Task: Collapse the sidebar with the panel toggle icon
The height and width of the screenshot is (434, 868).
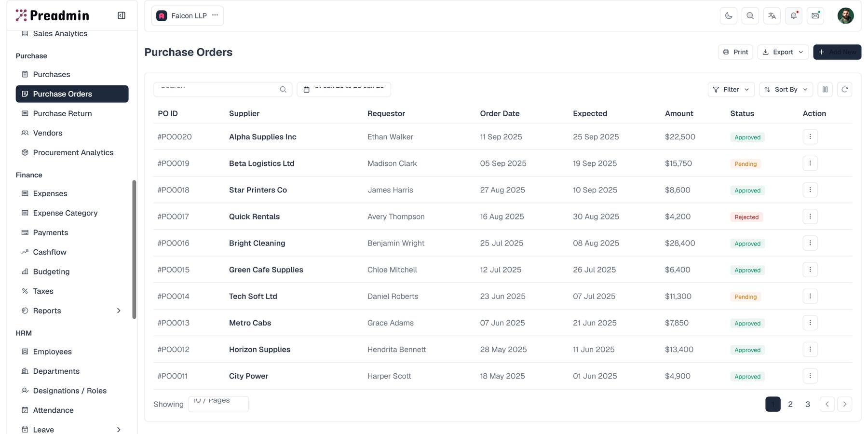Action: pyautogui.click(x=122, y=15)
